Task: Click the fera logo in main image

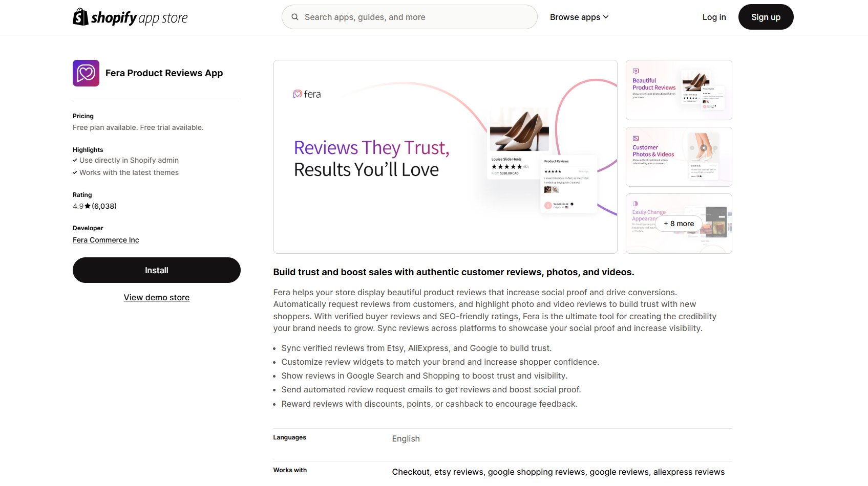Action: click(x=307, y=94)
